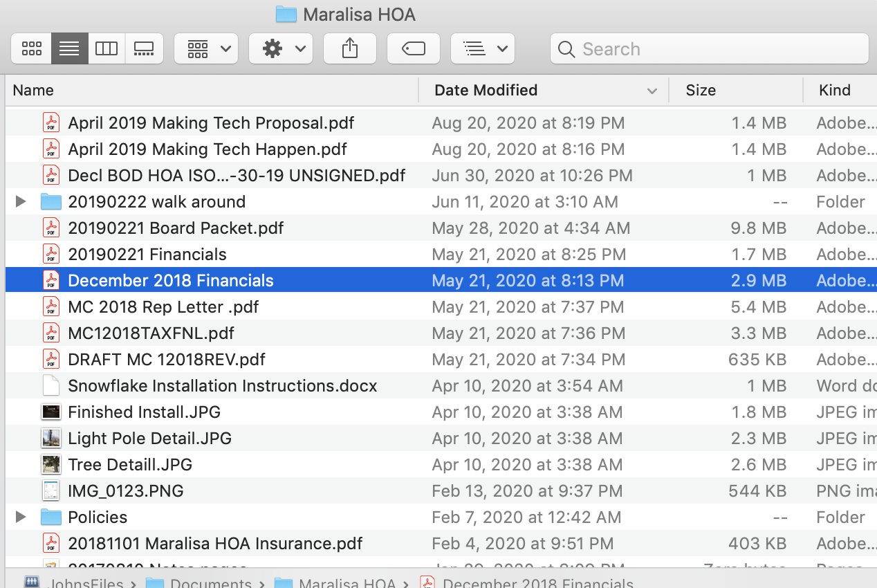This screenshot has width=877, height=588.
Task: Switch to icon grid view
Action: tap(31, 48)
